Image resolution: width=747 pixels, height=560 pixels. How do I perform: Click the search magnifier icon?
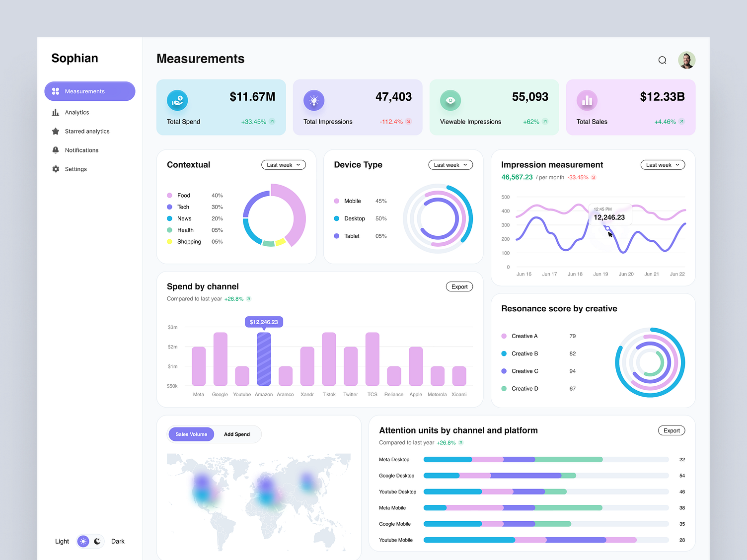(x=662, y=60)
